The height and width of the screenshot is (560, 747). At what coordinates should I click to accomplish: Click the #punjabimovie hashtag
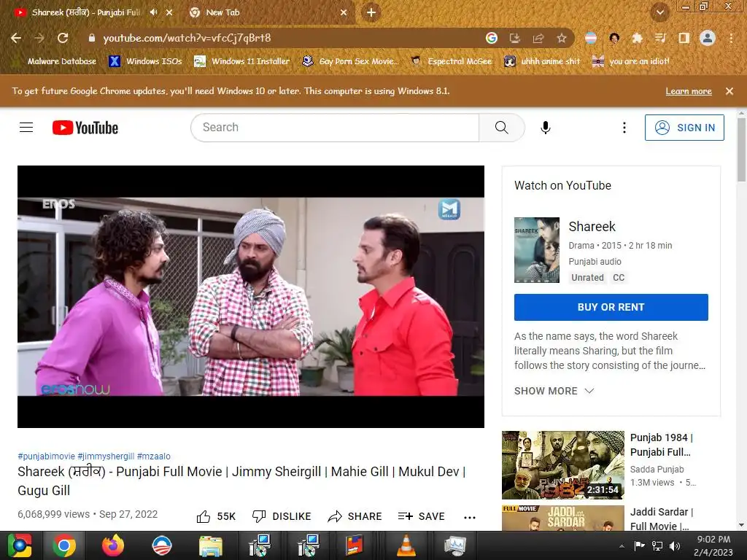tap(46, 456)
